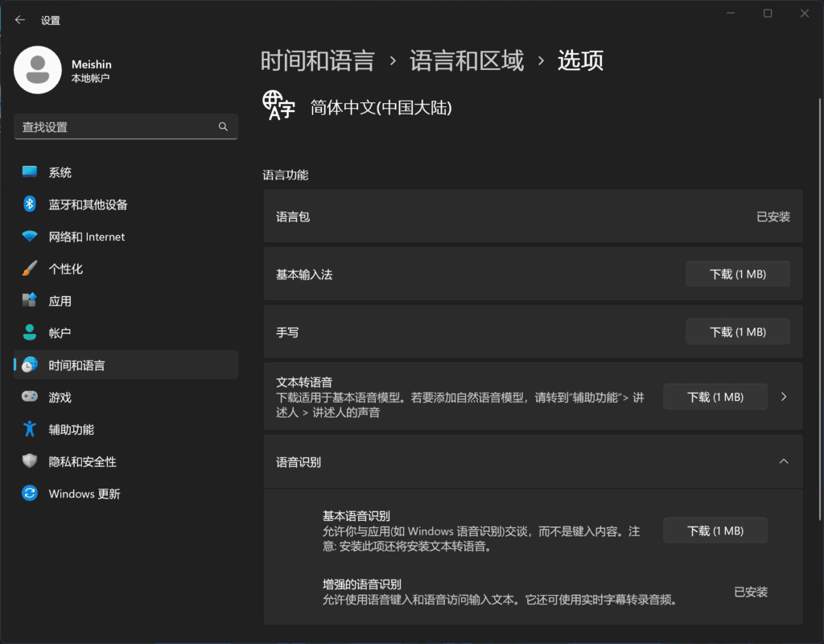The image size is (824, 644).
Task: Click the 个性化 paintbrush icon
Action: (x=29, y=268)
